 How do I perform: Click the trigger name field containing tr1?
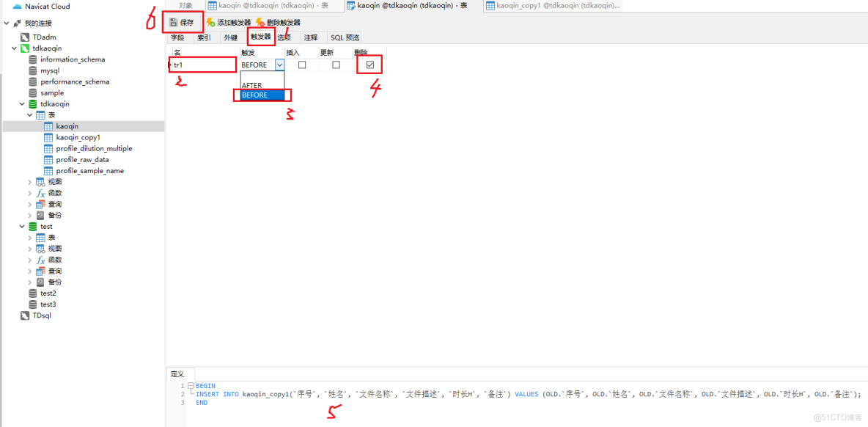202,64
